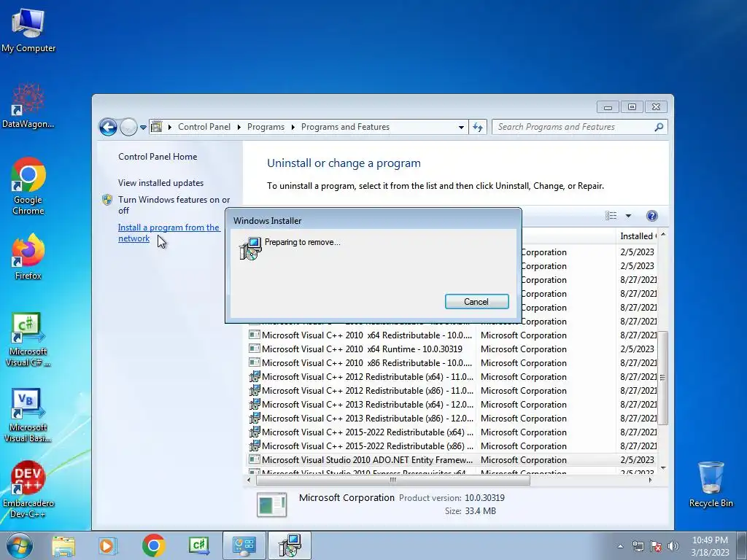Screen dimensions: 747x560
Task: Show hidden system tray icons
Action: point(620,546)
